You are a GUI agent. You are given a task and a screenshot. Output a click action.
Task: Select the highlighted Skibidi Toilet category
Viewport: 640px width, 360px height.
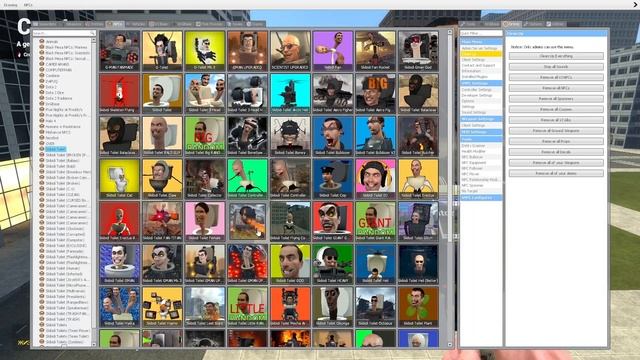point(56,149)
